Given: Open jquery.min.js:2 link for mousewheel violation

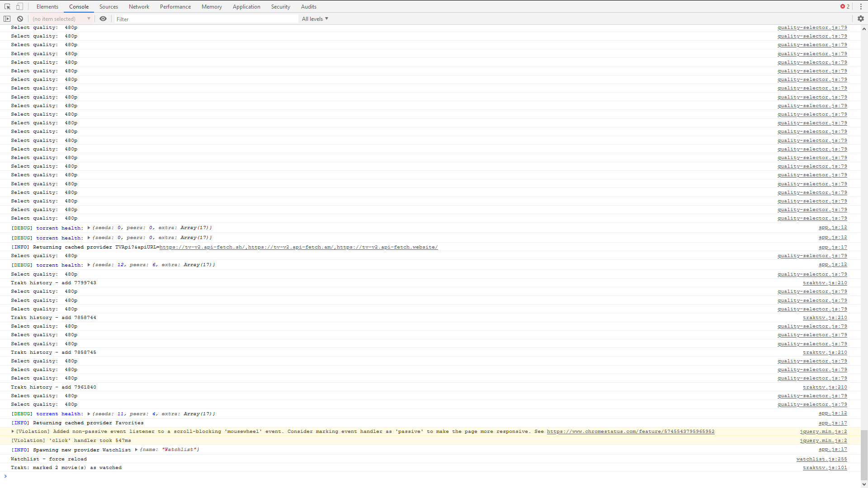Looking at the screenshot, I should pyautogui.click(x=823, y=432).
